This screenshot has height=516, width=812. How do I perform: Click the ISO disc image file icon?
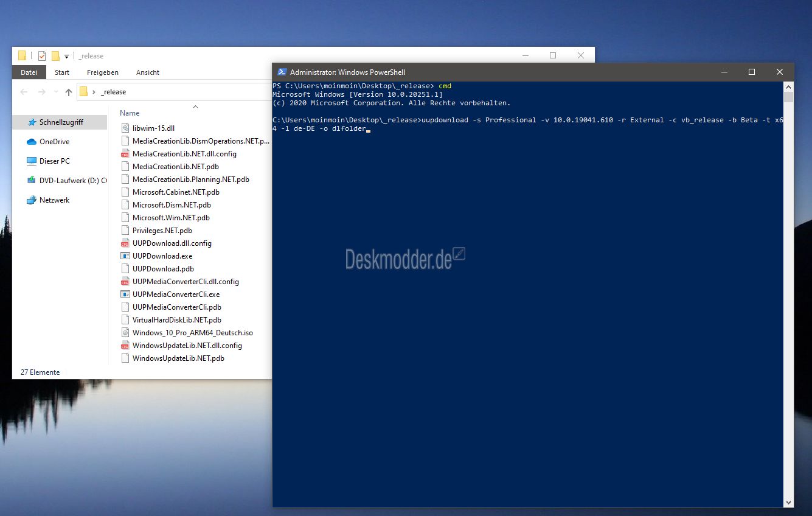point(125,333)
